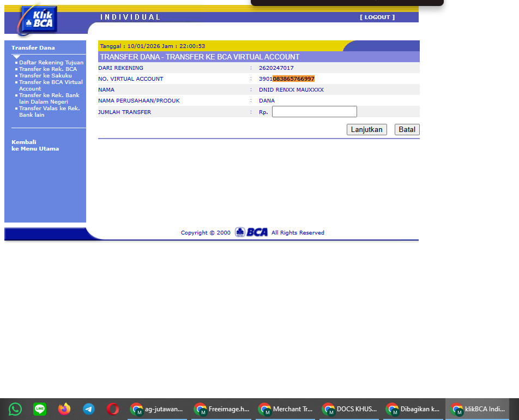Open LINE app from the taskbar
Image resolution: width=519 pixels, height=420 pixels.
pos(40,409)
